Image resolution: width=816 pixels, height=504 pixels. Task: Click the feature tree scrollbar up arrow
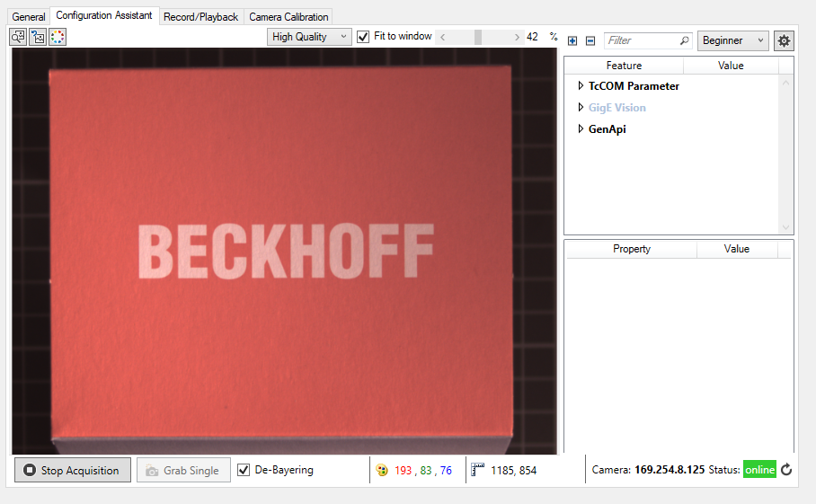tap(785, 83)
